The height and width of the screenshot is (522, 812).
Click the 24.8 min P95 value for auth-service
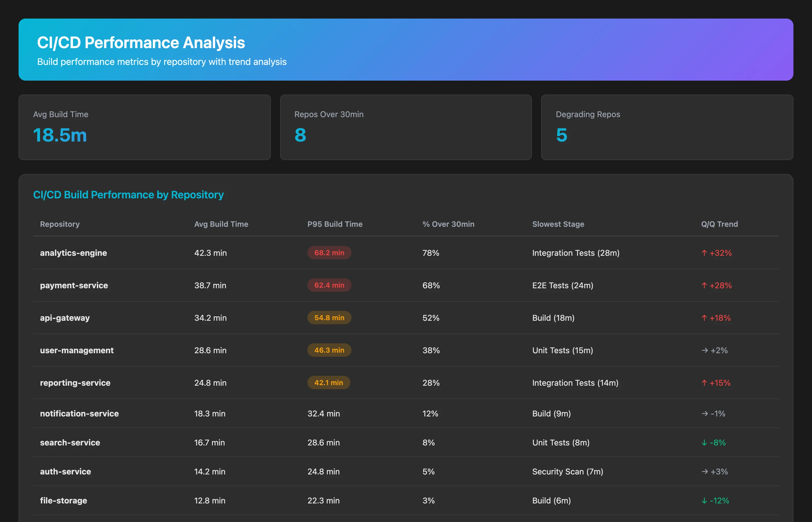pyautogui.click(x=324, y=472)
